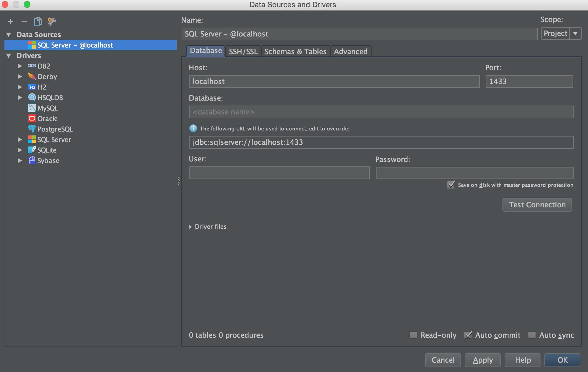Screen dimensions: 588x372
Task: Click the Help button
Action: pos(523,360)
